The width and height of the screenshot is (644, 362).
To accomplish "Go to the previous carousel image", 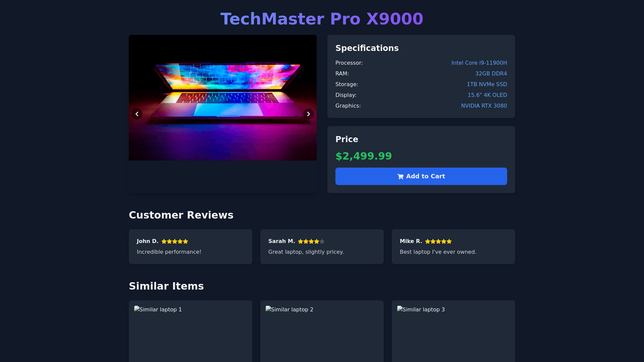I will tap(137, 114).
